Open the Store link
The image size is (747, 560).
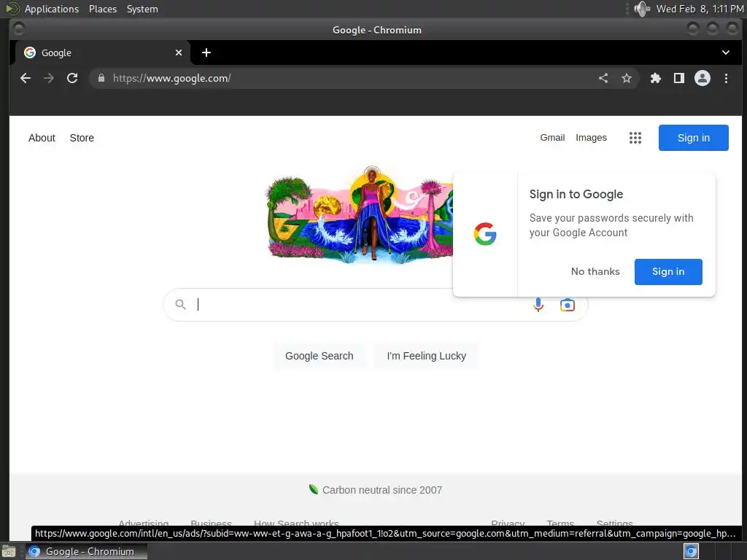82,138
